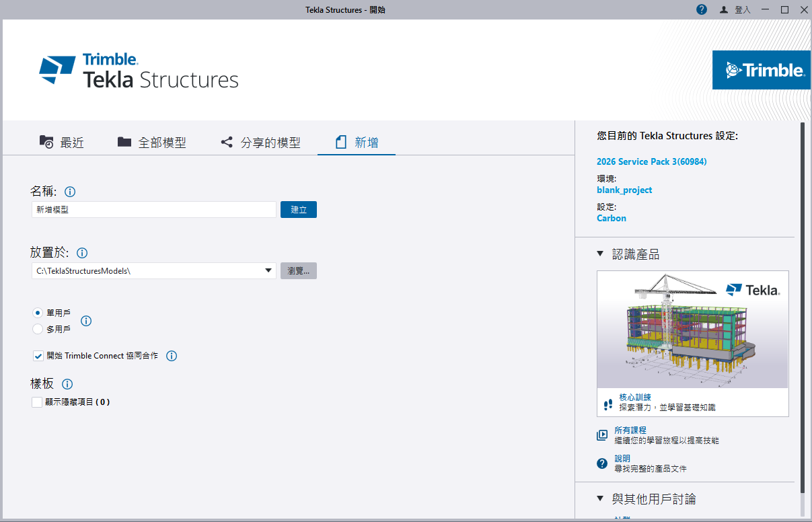Viewport: 812px width, 522px height.
Task: Click the 說明 question mark icon
Action: click(602, 463)
